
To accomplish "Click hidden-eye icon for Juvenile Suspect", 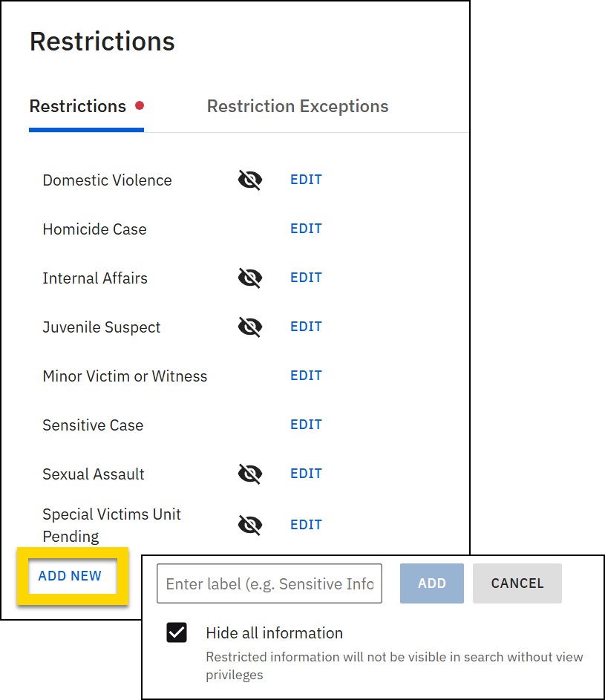I will pyautogui.click(x=250, y=327).
